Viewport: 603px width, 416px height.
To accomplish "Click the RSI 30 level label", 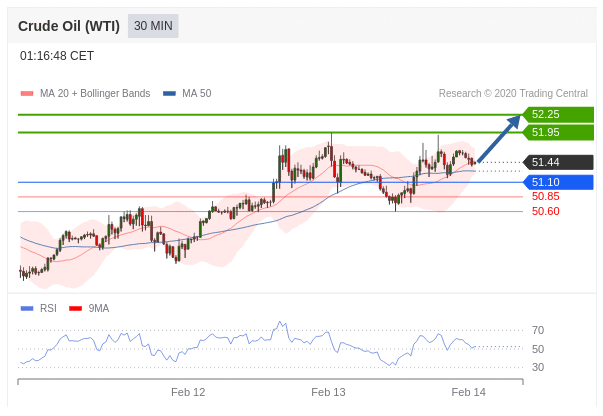I will [538, 367].
